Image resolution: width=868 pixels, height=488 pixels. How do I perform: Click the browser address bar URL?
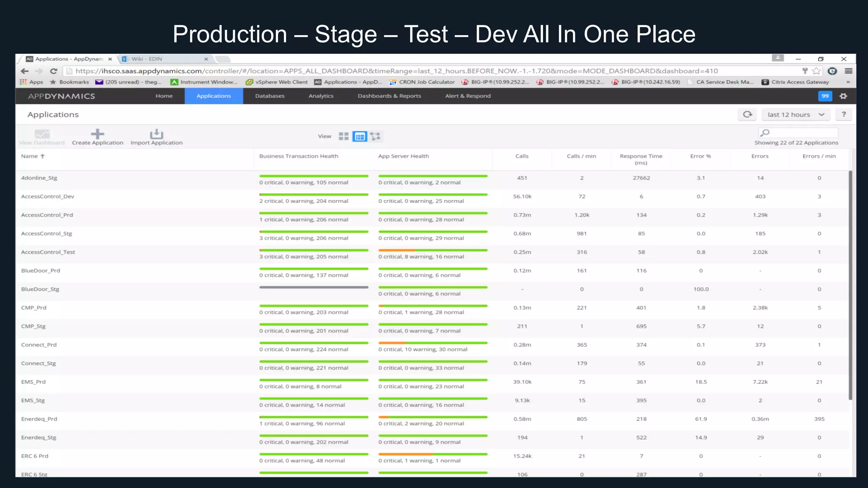(397, 71)
